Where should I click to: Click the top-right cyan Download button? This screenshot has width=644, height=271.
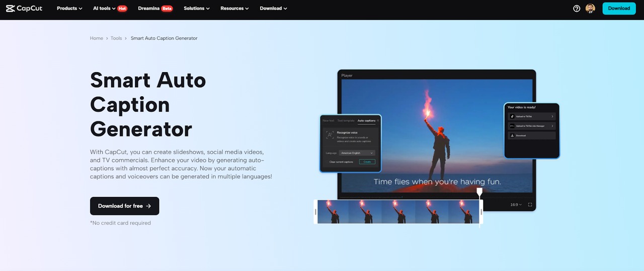click(619, 9)
